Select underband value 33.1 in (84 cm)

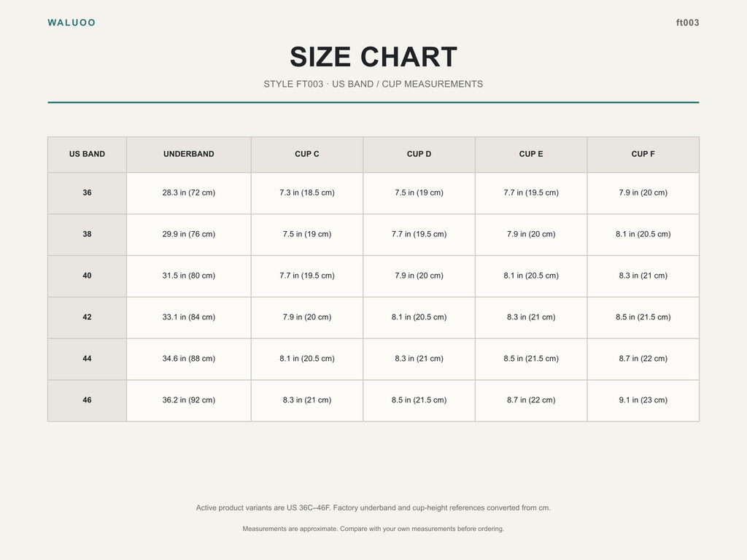tap(189, 317)
